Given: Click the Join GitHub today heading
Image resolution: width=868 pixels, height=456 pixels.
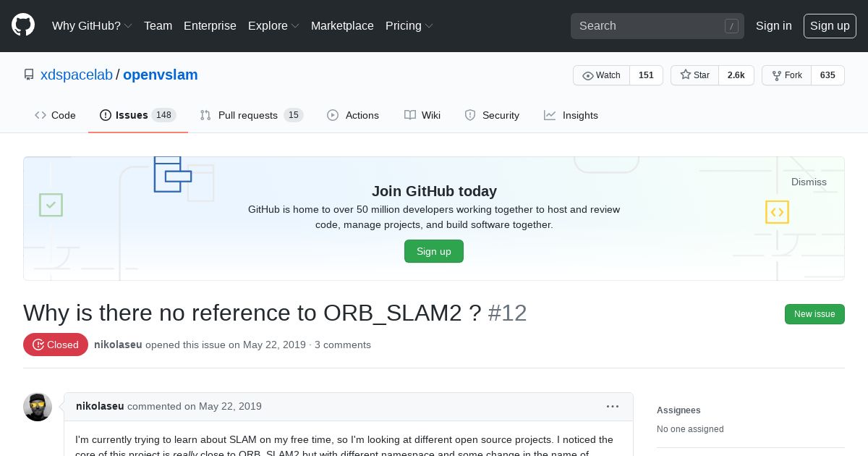Looking at the screenshot, I should [x=434, y=191].
